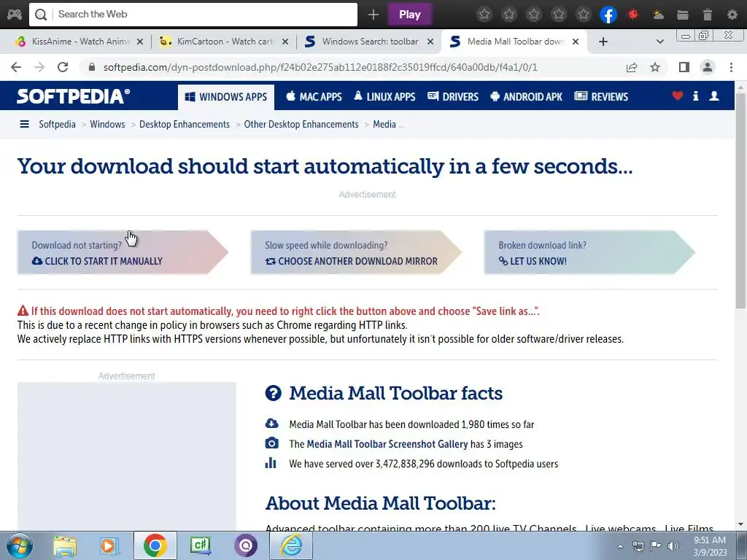Go back to previous page
Screen dimensions: 747x560
(x=16, y=67)
